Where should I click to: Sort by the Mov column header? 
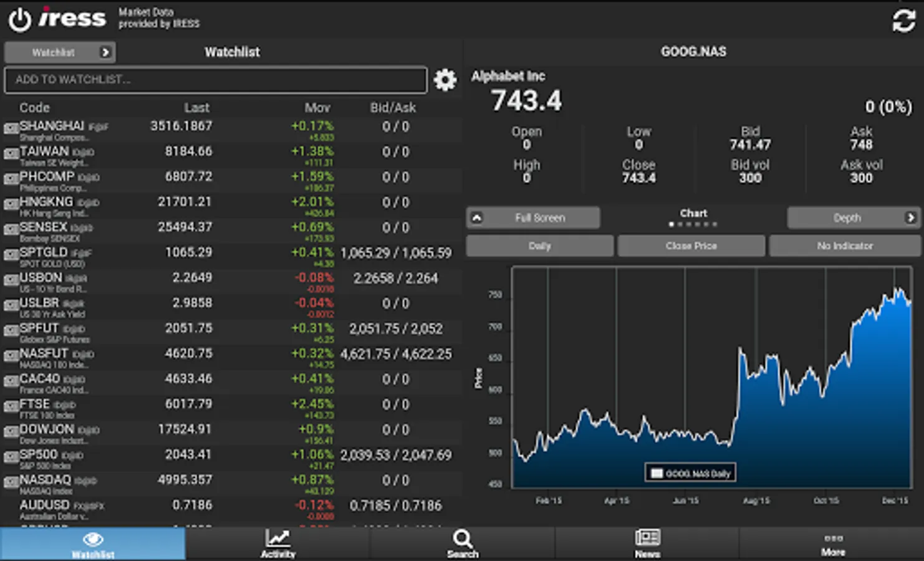[x=317, y=107]
